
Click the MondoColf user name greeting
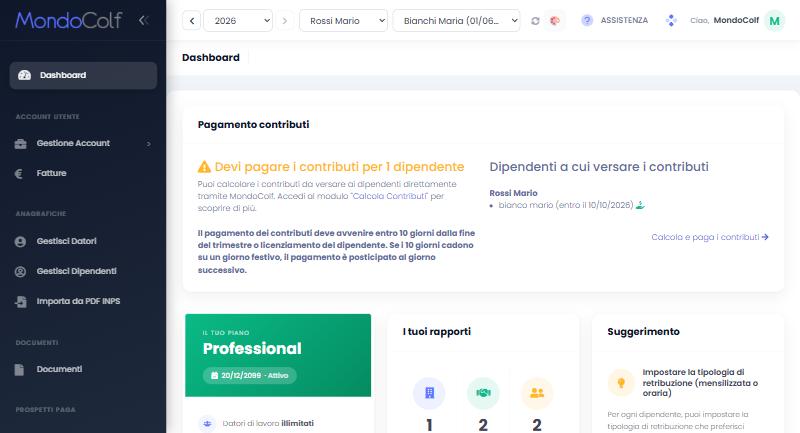coord(724,20)
